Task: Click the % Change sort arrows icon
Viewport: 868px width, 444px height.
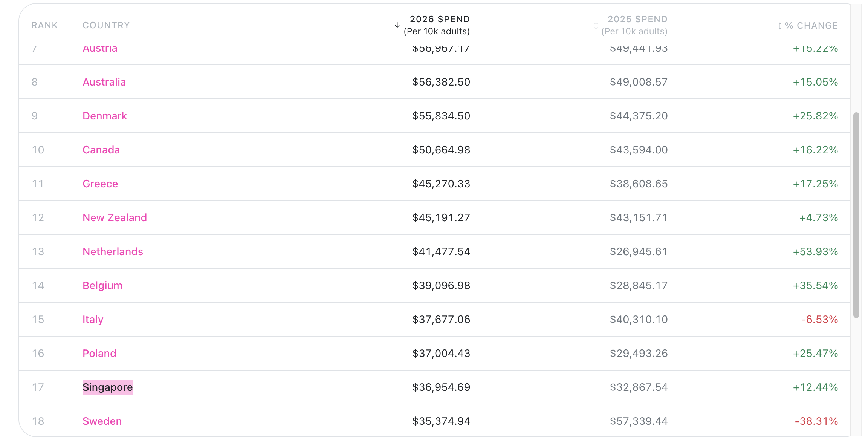Action: 779,26
